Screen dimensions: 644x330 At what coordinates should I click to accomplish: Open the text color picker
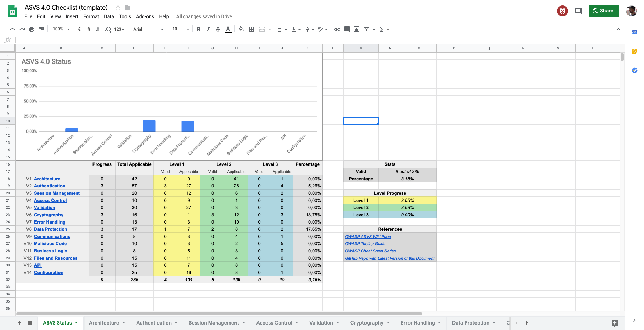228,29
